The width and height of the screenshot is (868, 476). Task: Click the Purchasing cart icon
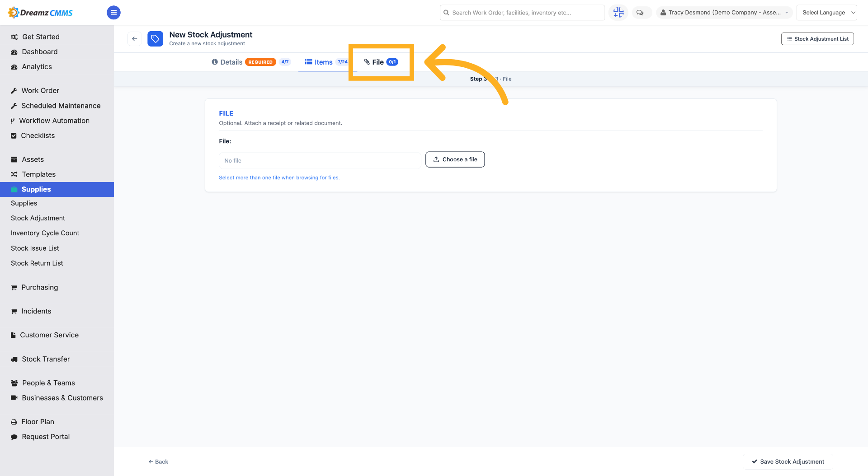click(14, 287)
